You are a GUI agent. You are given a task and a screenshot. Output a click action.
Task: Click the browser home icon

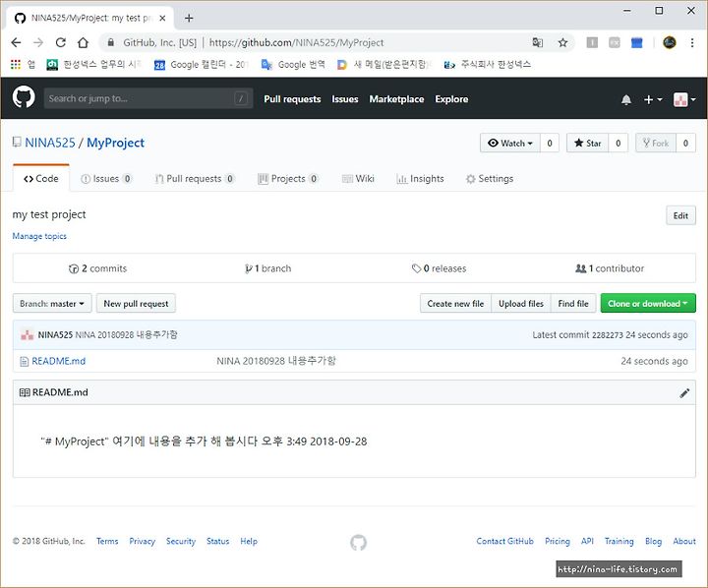(x=83, y=42)
